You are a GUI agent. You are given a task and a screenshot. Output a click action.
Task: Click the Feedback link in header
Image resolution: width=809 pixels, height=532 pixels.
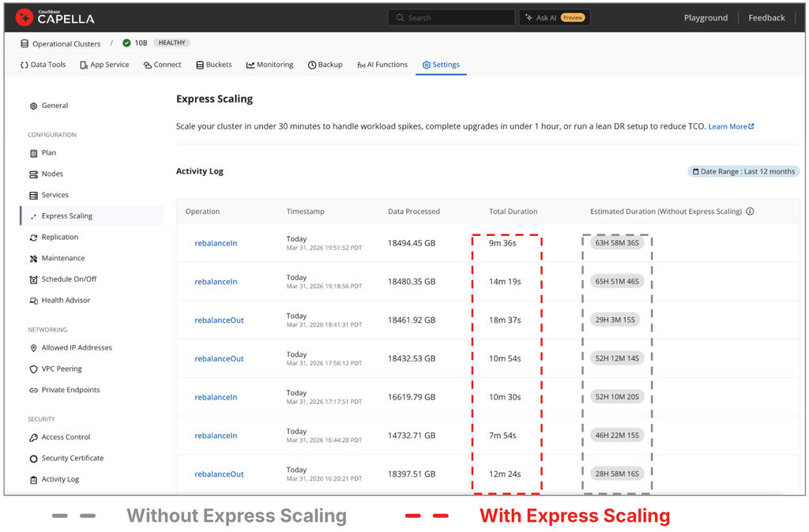[766, 18]
